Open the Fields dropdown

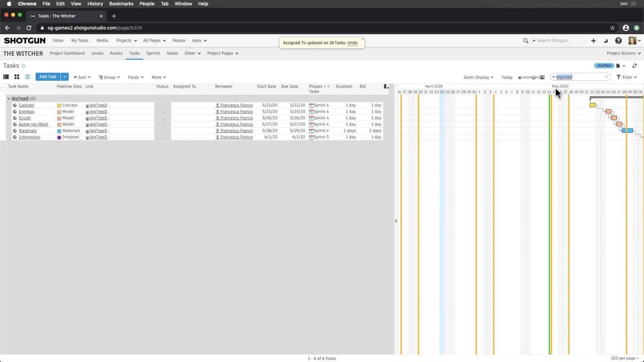(x=135, y=77)
